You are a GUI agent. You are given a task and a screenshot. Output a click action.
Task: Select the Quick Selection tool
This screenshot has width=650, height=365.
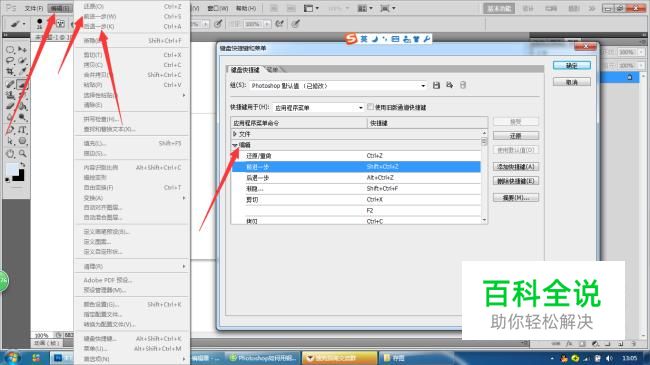coord(22,61)
